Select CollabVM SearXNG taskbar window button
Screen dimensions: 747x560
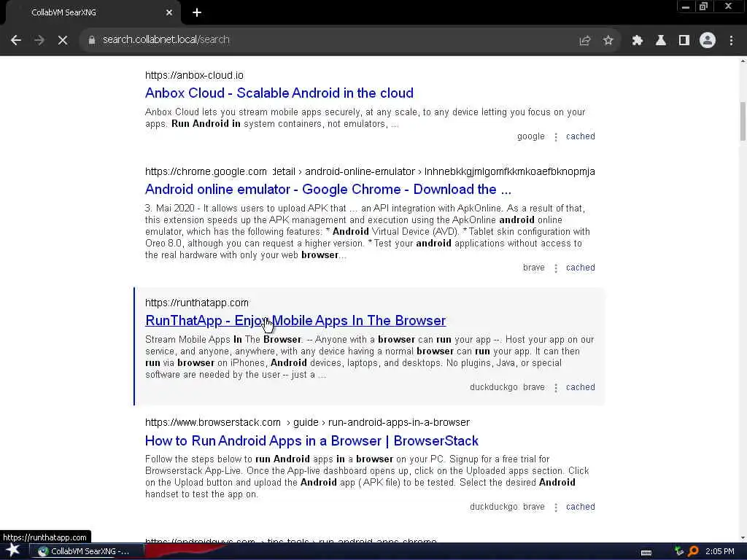(x=86, y=551)
